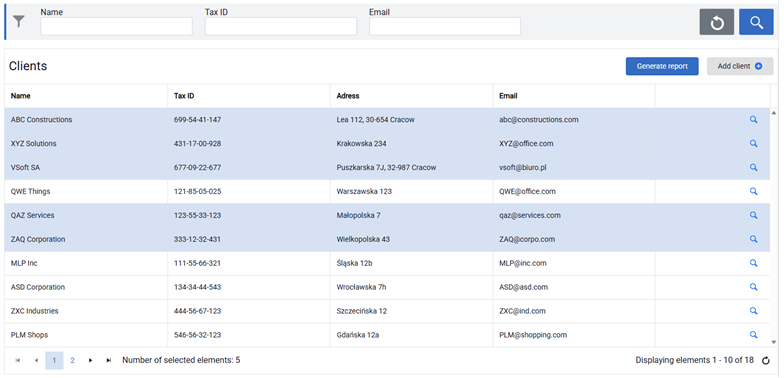Select the XYZ Solutions row name
784x378 pixels.
point(34,144)
